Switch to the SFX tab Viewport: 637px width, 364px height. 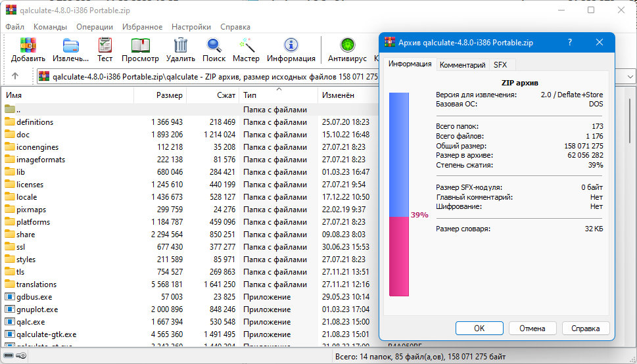500,65
